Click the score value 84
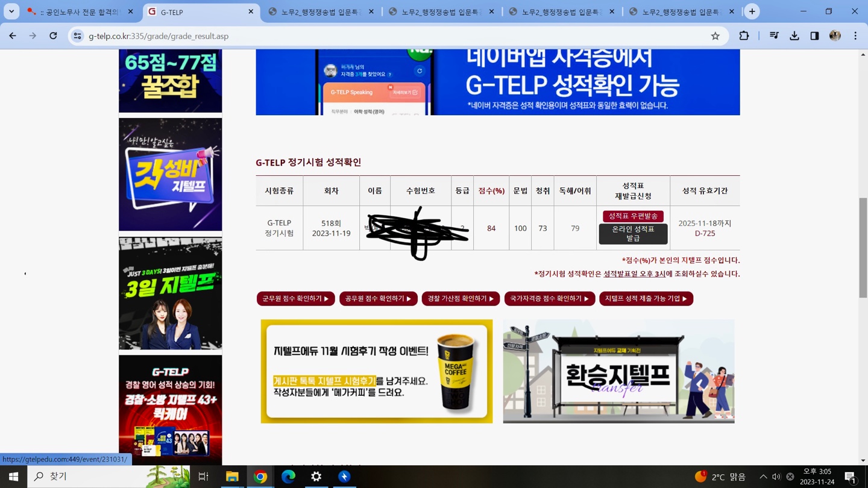The height and width of the screenshot is (488, 868). tap(491, 228)
